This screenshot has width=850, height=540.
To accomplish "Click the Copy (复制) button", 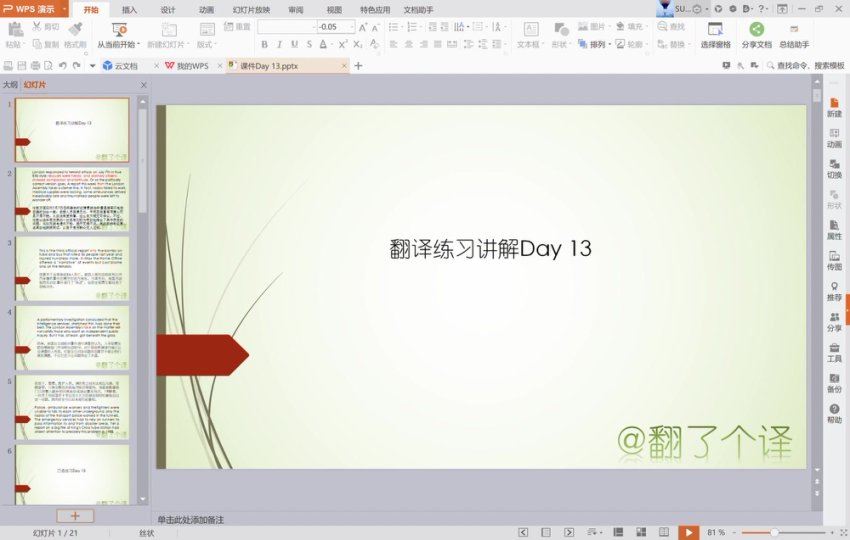I will [46, 44].
